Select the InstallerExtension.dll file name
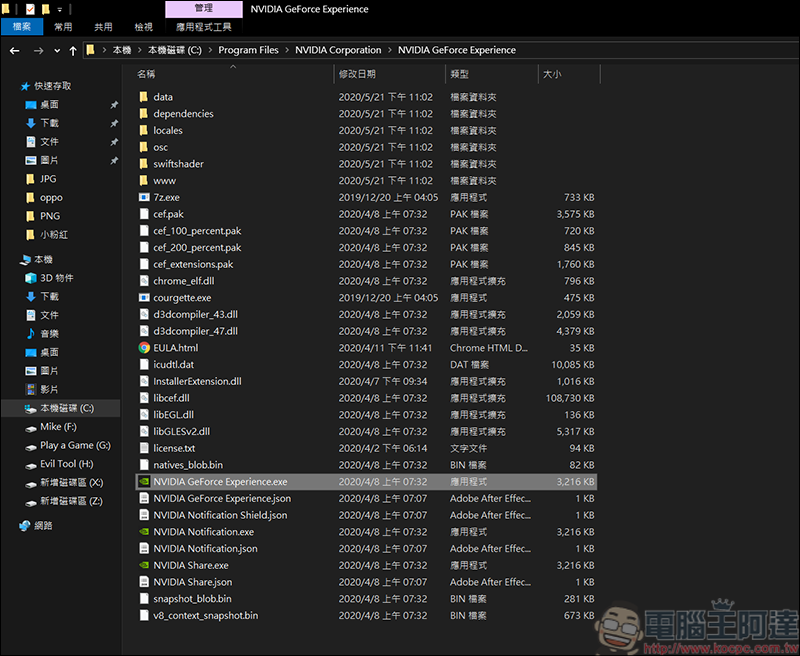The image size is (800, 656). coord(197,382)
